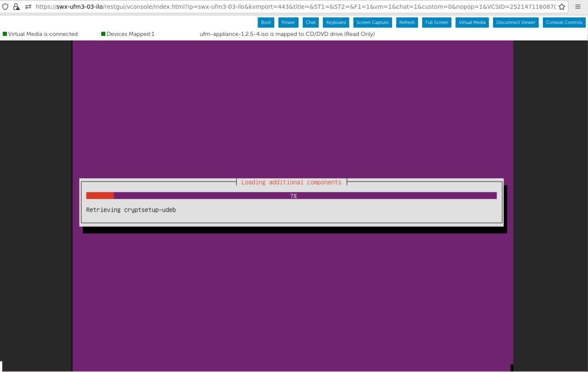Open the Keyboard tool

coord(336,22)
